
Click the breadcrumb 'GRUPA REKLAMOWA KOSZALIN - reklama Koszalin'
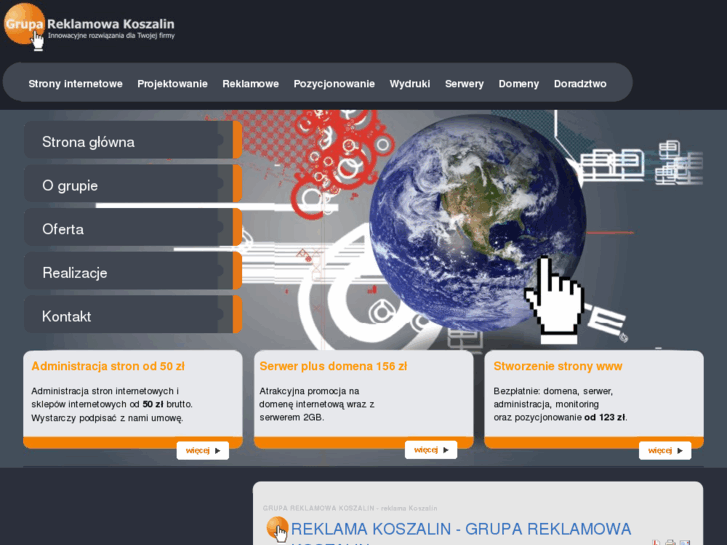click(x=350, y=508)
